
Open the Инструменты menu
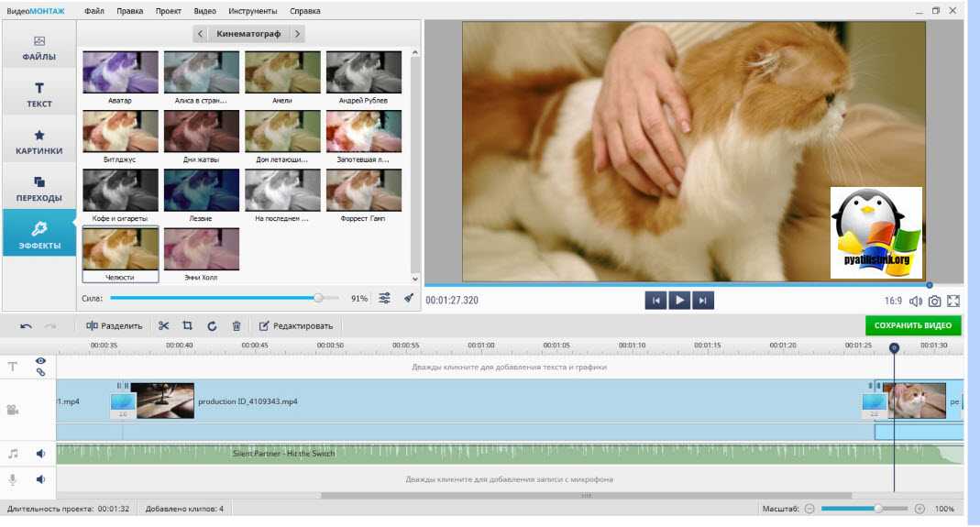(x=253, y=11)
